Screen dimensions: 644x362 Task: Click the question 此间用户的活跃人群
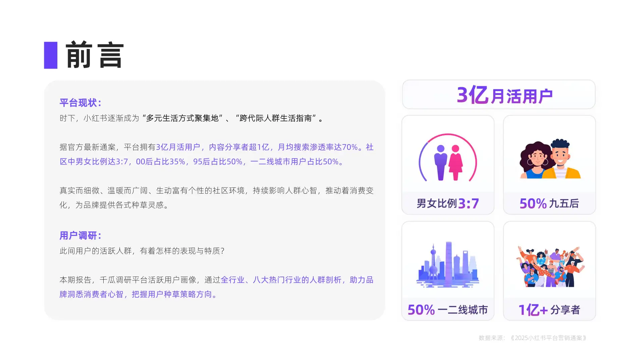point(142,251)
